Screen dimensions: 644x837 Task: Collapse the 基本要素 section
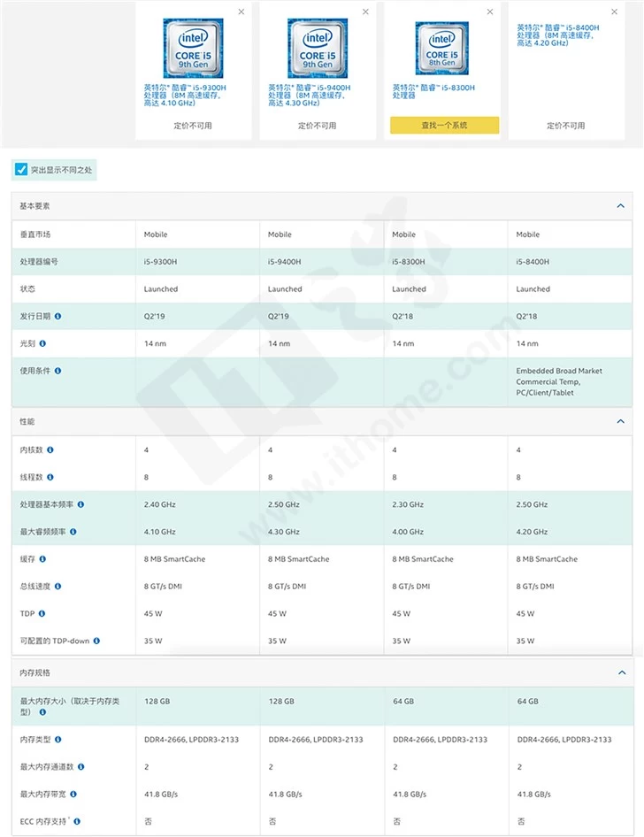[x=621, y=206]
